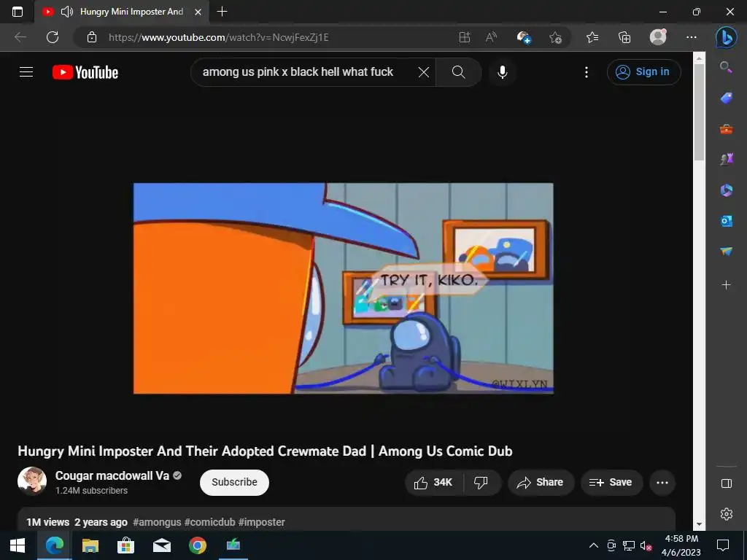The image size is (747, 560).
Task: Open the Favorites list
Action: (x=592, y=37)
